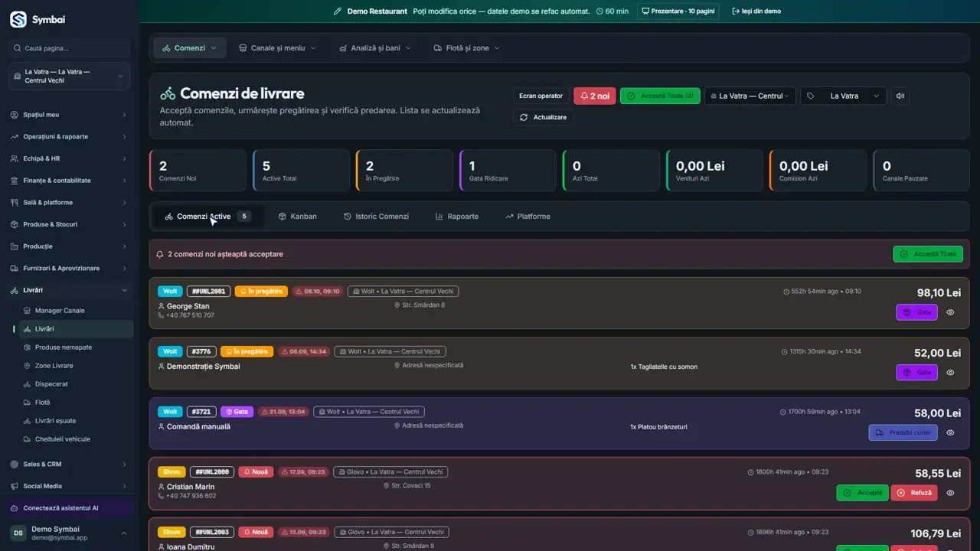Select Comenzi Active tab
Image resolution: width=980 pixels, height=551 pixels.
tap(207, 217)
